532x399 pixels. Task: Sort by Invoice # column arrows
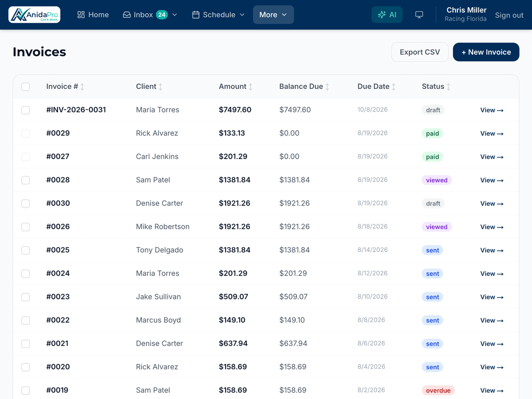(x=82, y=87)
